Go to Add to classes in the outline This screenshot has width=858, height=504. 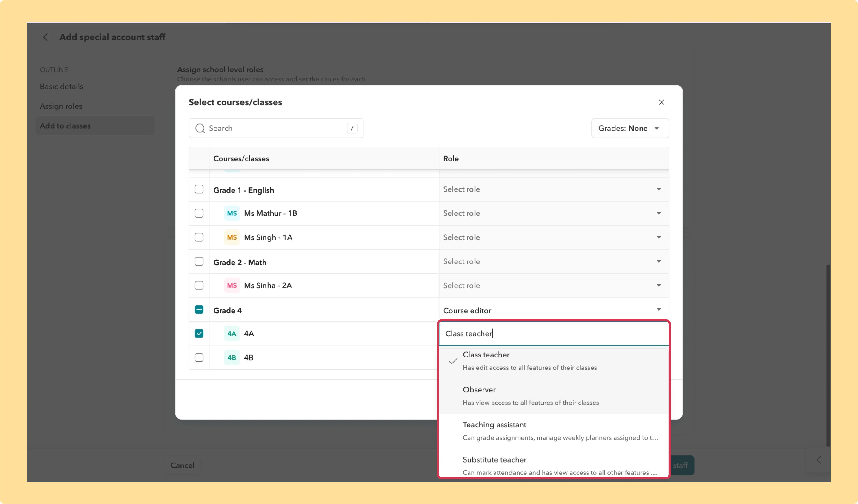click(x=95, y=126)
